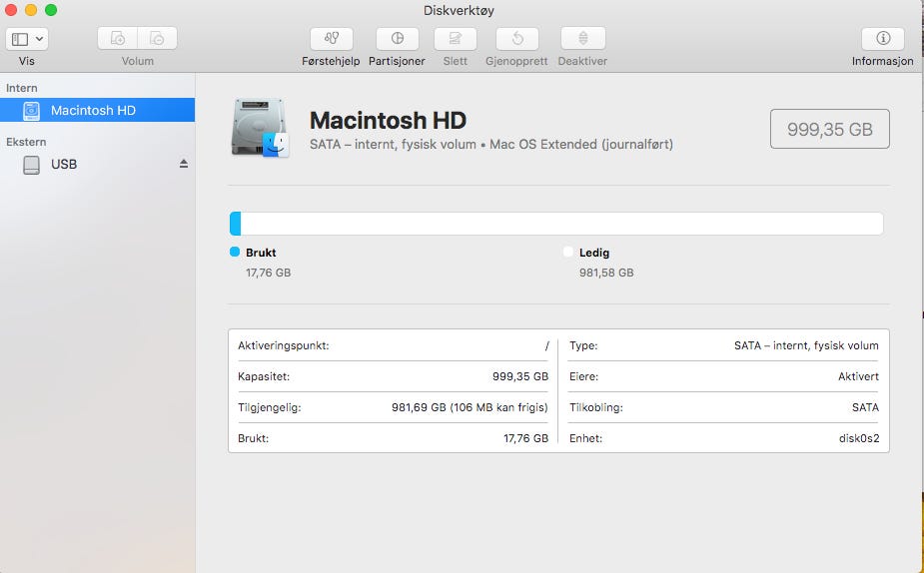Click the disk0s2 device value

(859, 438)
